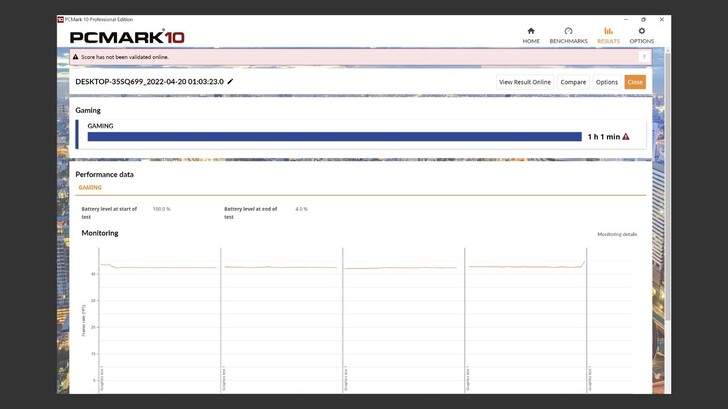Viewport: 728px width, 409px height.
Task: Open the Options gear in navigation
Action: click(641, 35)
